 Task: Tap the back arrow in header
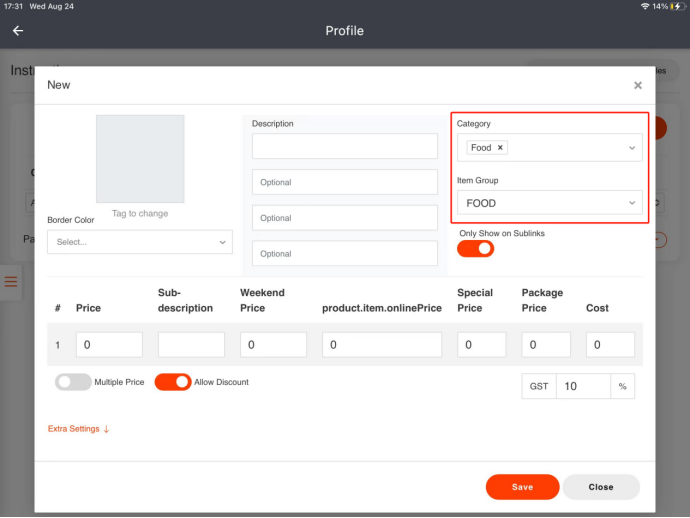click(x=18, y=31)
